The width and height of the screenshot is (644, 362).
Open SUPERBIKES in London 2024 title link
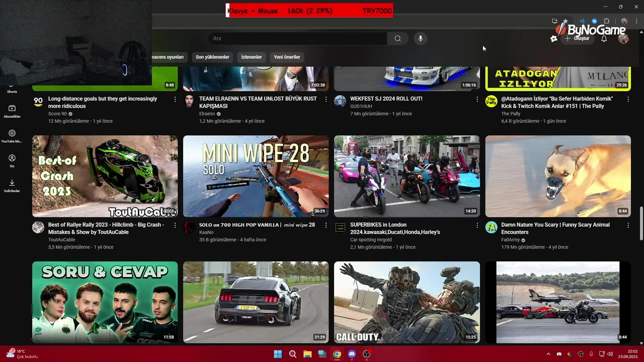pos(395,228)
